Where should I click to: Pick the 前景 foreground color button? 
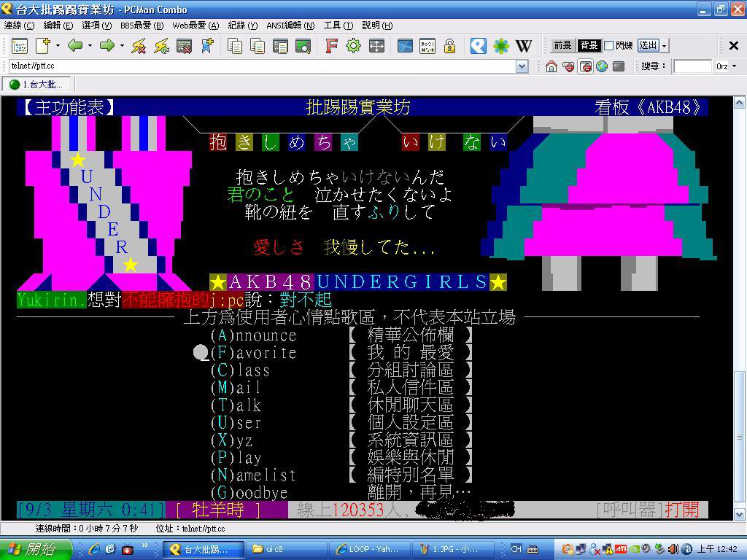[x=562, y=46]
